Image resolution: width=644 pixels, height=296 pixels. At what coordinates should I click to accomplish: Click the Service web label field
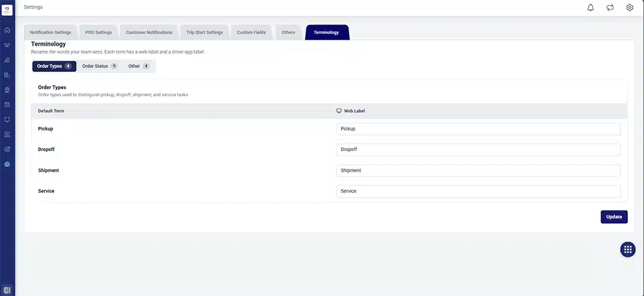pos(478,191)
